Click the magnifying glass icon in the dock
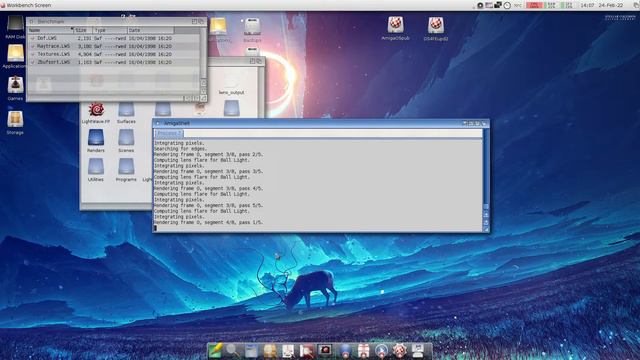 [233, 351]
